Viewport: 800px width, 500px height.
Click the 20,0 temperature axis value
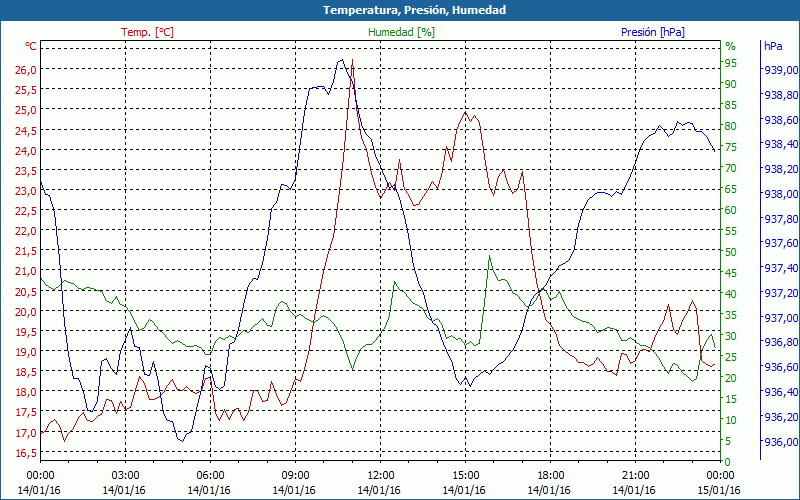pos(27,312)
